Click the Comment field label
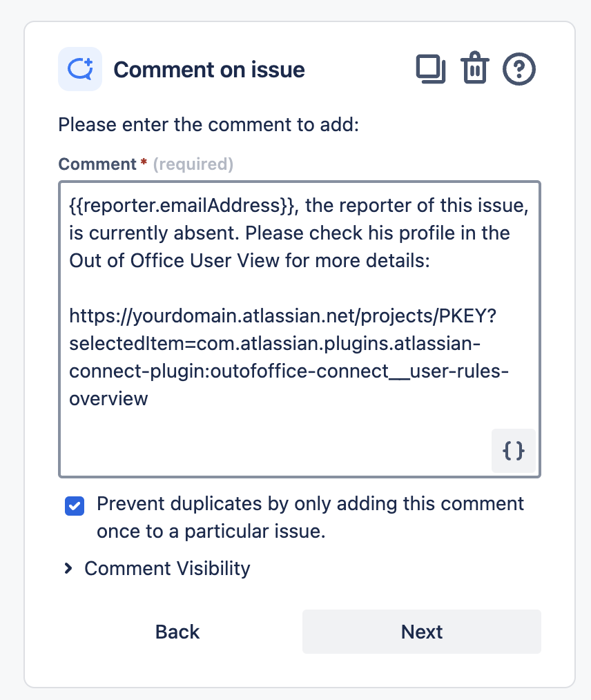The height and width of the screenshot is (700, 591). click(x=97, y=164)
